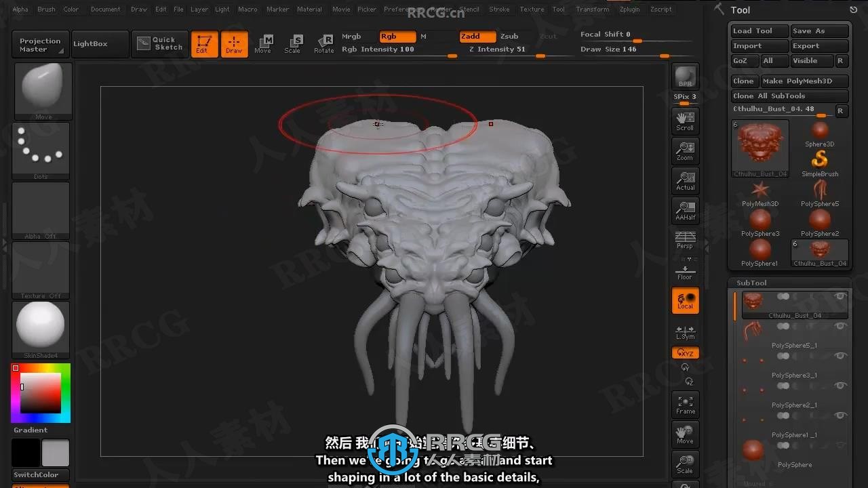The image size is (868, 488).
Task: Open the Document menu
Action: tap(105, 9)
